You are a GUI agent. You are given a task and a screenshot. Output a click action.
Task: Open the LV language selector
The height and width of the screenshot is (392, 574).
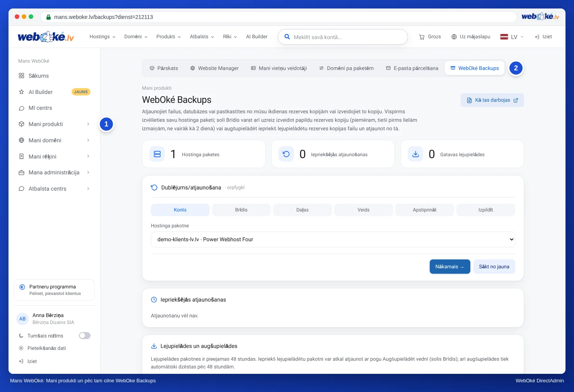(x=512, y=37)
